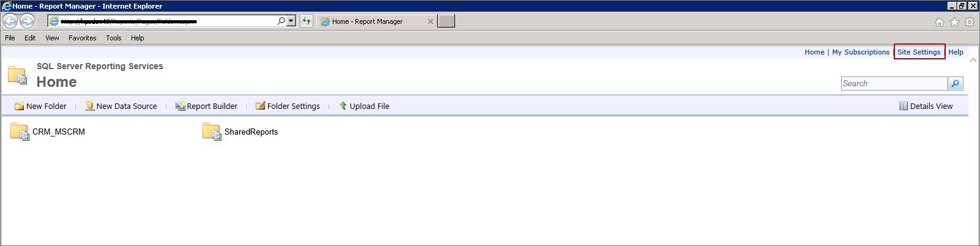Go back with the browser Back arrow
This screenshot has width=980, height=246.
click(x=10, y=21)
